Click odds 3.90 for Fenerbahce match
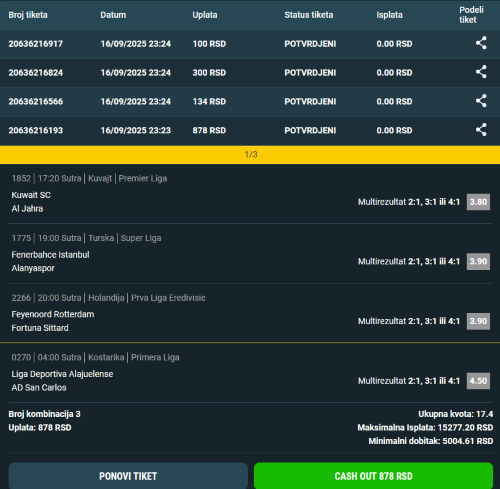500x489 pixels. click(x=478, y=262)
